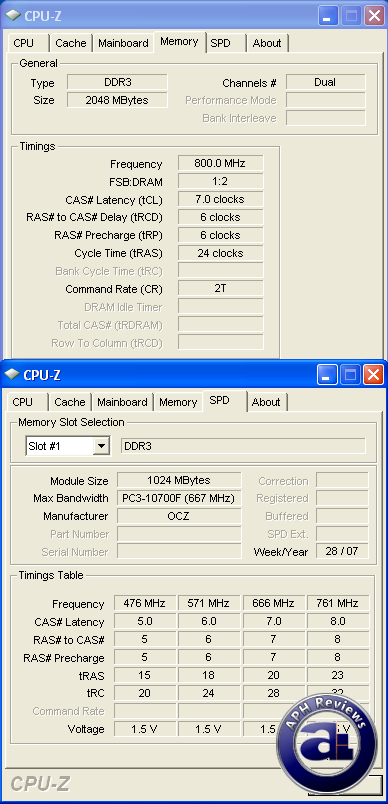Minimize the top CPU-Z window

pos(328,15)
